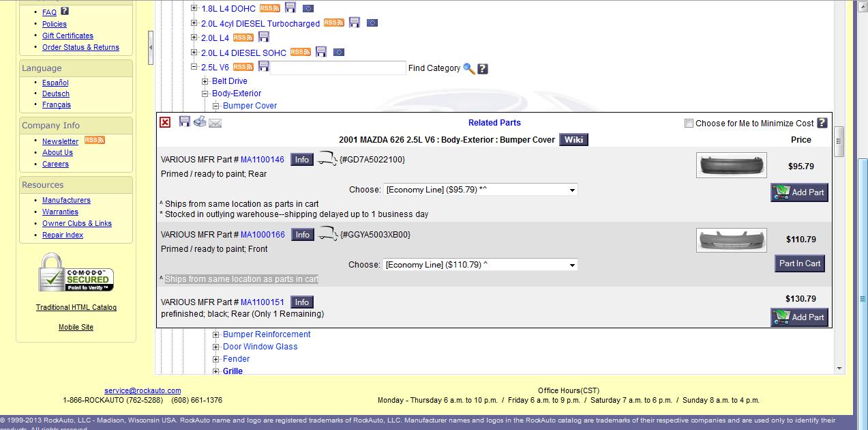Expand the 2.0L 4cyl DIESEL Turbocharged node
Image resolution: width=868 pixels, height=430 pixels.
point(194,23)
